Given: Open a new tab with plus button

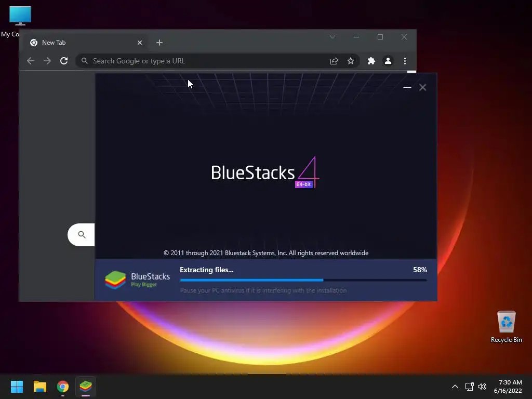Looking at the screenshot, I should [x=159, y=43].
